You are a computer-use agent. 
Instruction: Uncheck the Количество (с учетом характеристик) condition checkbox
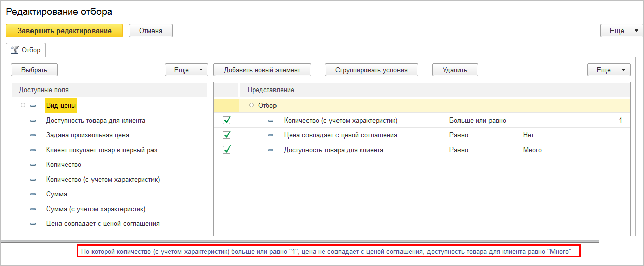pyautogui.click(x=227, y=121)
